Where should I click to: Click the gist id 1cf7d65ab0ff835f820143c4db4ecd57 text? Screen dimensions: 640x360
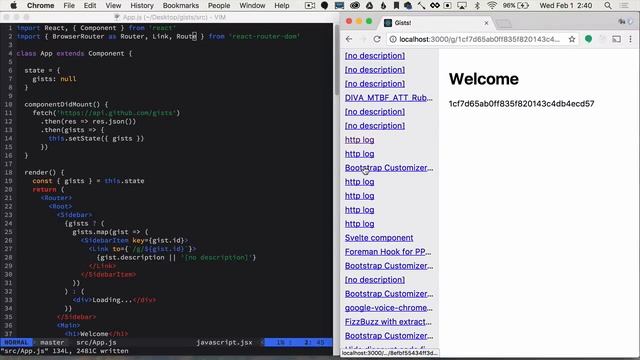(x=521, y=104)
